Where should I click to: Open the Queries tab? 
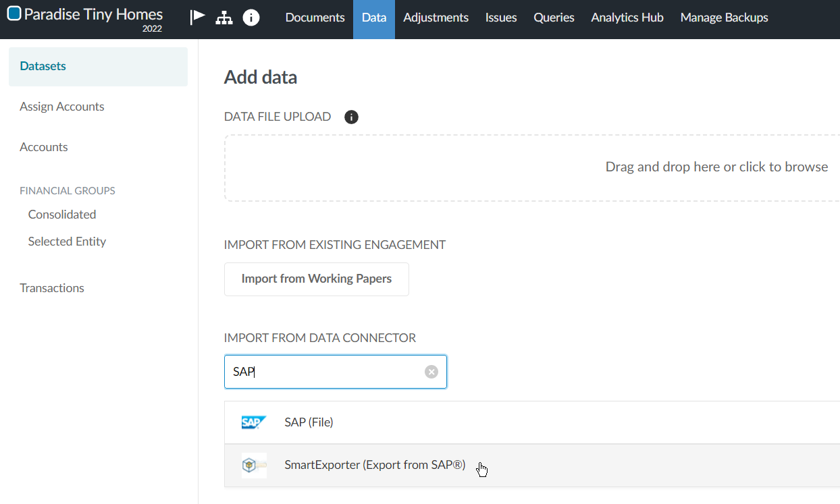tap(554, 18)
